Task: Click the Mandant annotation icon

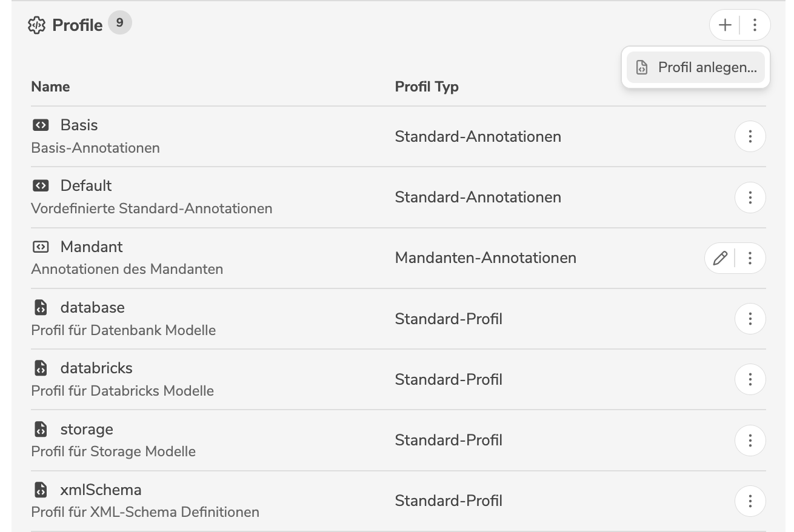Action: (x=40, y=247)
